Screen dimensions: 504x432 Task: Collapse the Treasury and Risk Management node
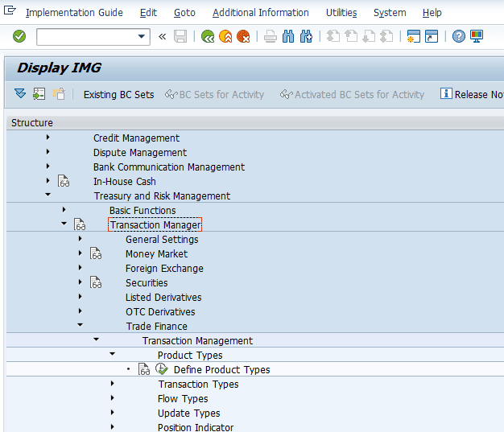pos(48,195)
